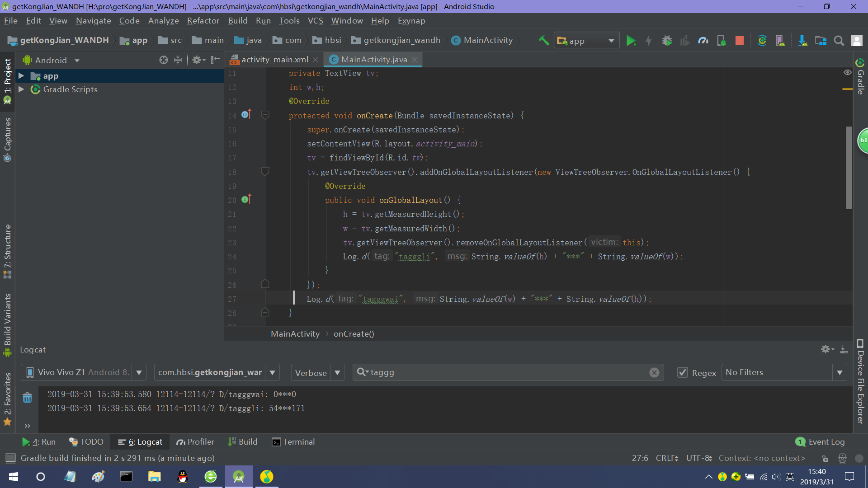Open the TODO tool window

coord(86,442)
